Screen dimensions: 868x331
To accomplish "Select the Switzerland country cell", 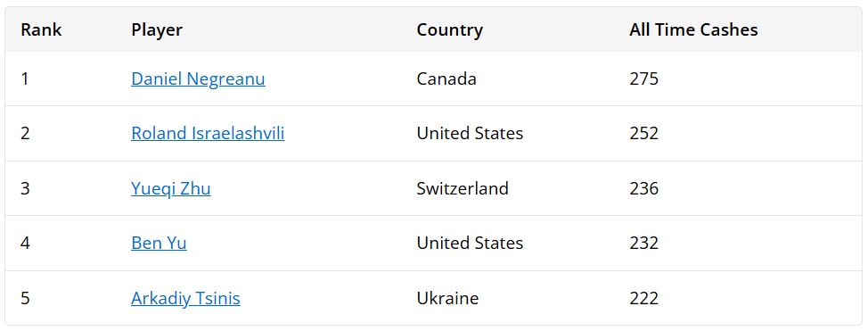I will click(x=463, y=188).
